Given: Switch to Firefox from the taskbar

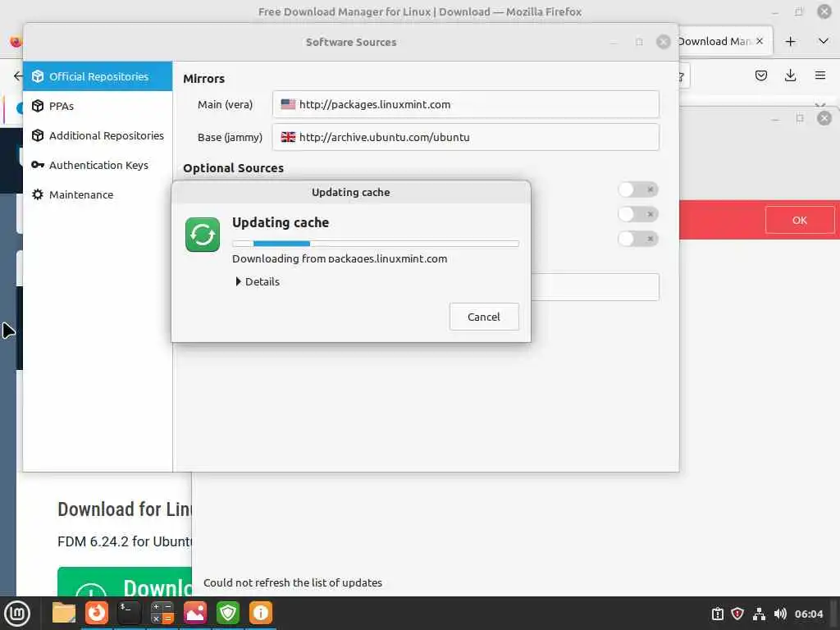Looking at the screenshot, I should 97,613.
